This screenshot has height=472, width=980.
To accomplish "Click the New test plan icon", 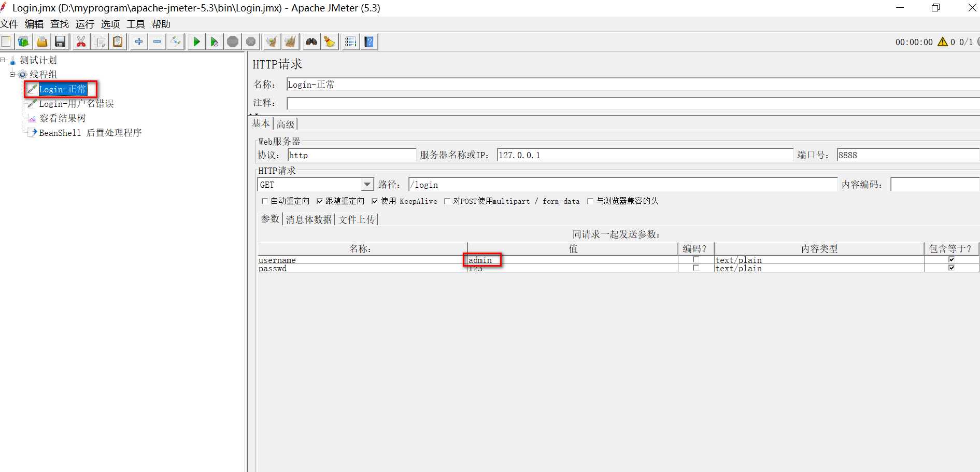I will [6, 41].
